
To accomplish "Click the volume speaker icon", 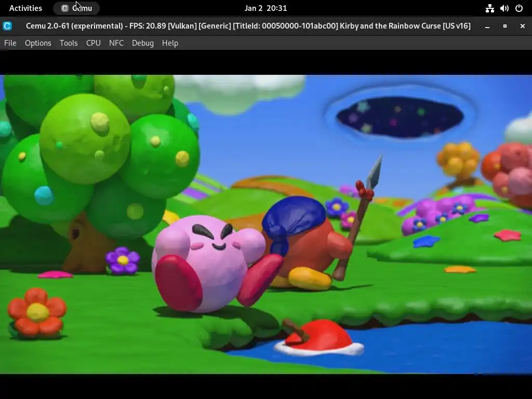I will point(504,8).
